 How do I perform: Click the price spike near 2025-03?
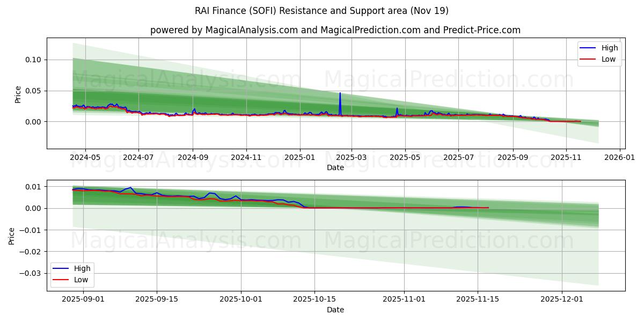point(341,96)
